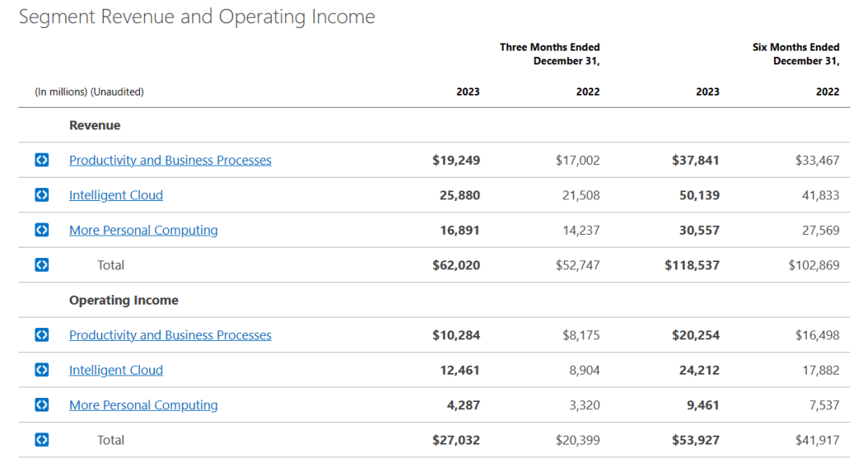Click the blue icon next to Revenue Intelligent Cloud
868x463 pixels.
click(42, 195)
